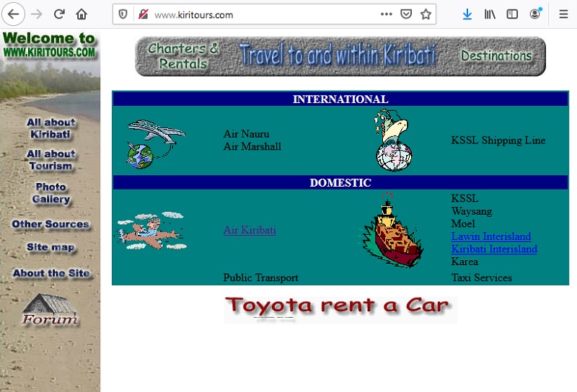Open All about Tourism page

point(50,159)
